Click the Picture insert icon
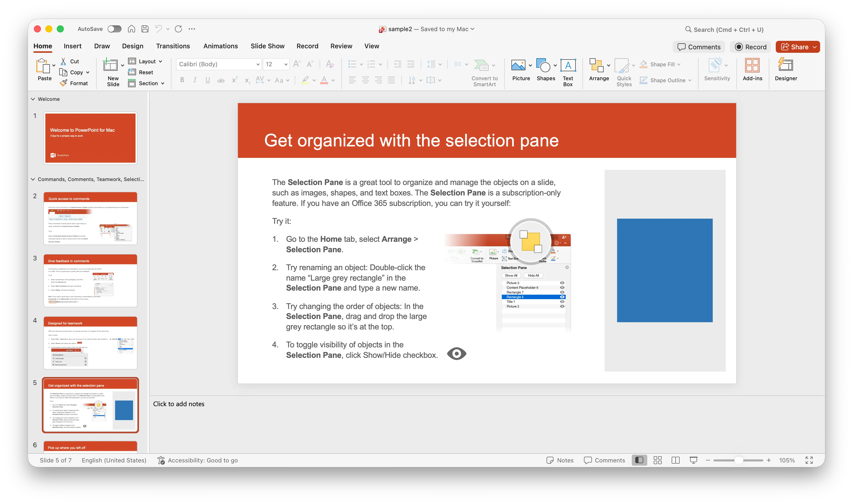Image resolution: width=853 pixels, height=504 pixels. point(518,65)
